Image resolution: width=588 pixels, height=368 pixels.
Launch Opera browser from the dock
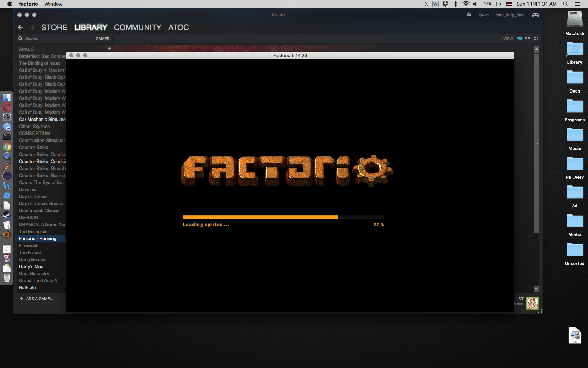[7, 107]
